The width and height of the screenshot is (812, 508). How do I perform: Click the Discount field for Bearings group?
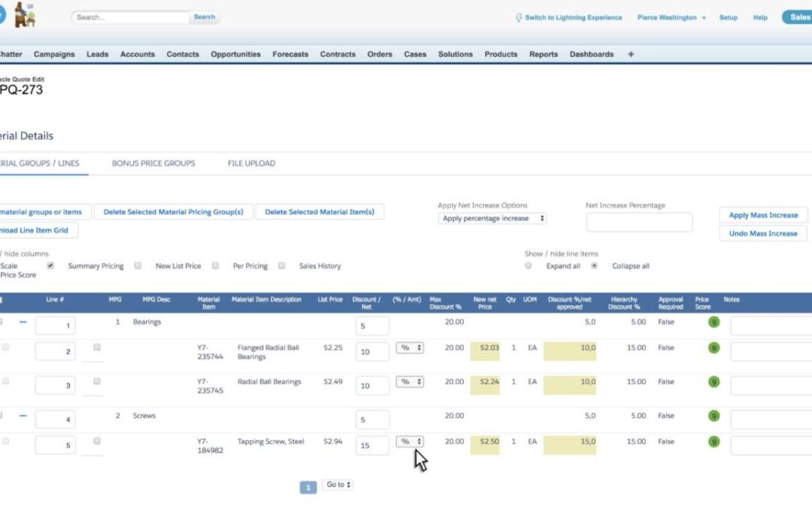pyautogui.click(x=372, y=326)
